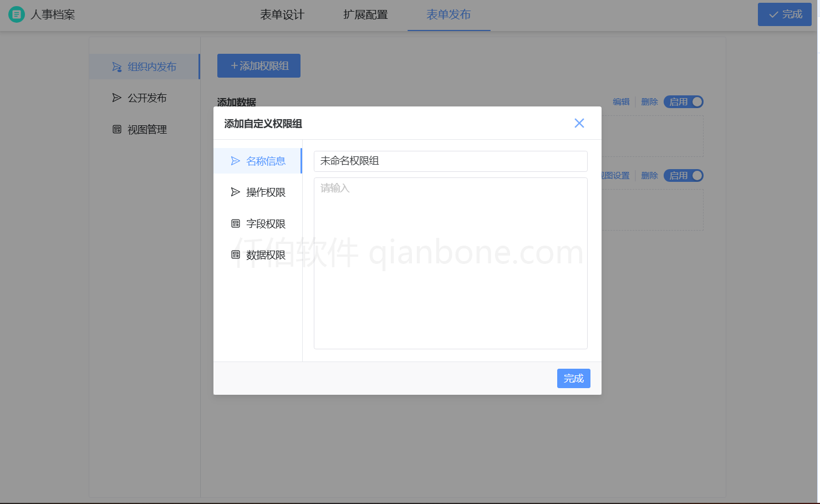
Task: Disable the top 启用 toggle switch
Action: coord(683,101)
